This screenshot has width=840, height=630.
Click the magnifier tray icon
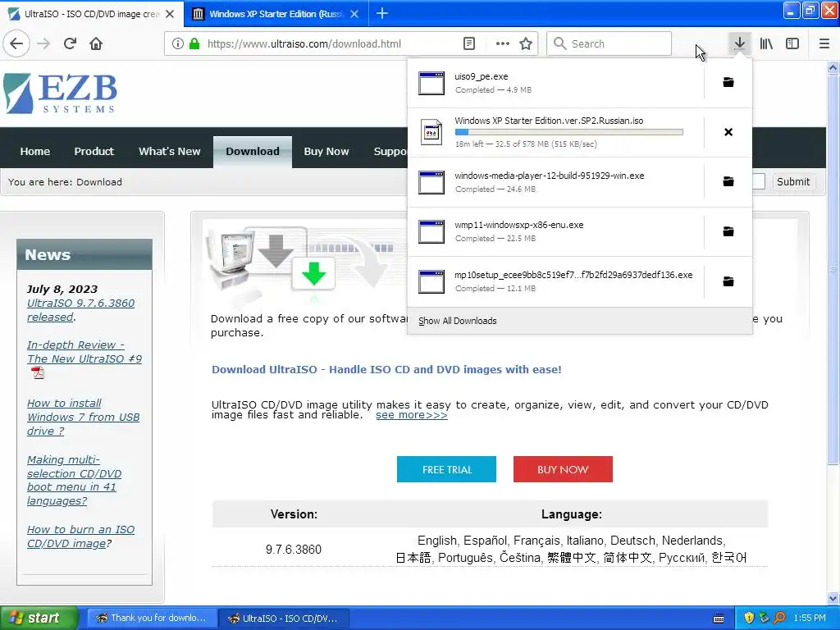point(779,618)
